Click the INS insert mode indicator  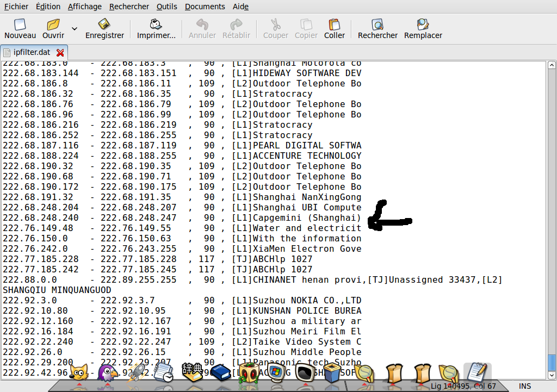(x=525, y=386)
